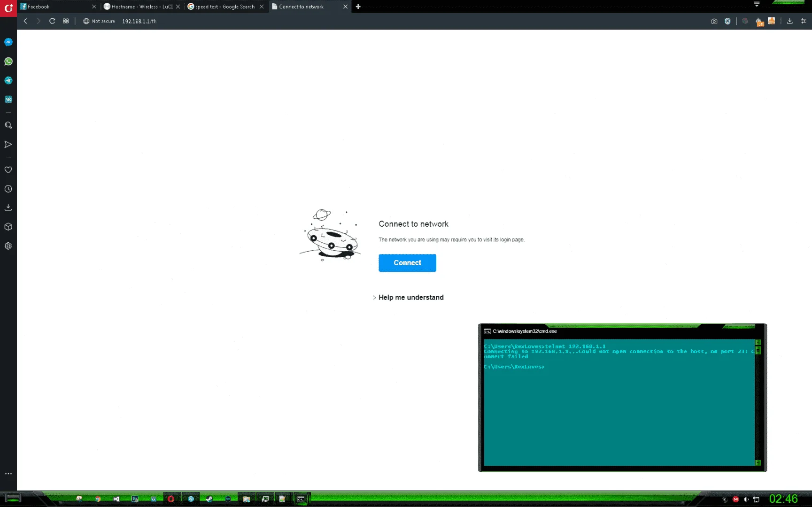
Task: Click the telnet 192.168.1.1 command line
Action: [x=545, y=346]
